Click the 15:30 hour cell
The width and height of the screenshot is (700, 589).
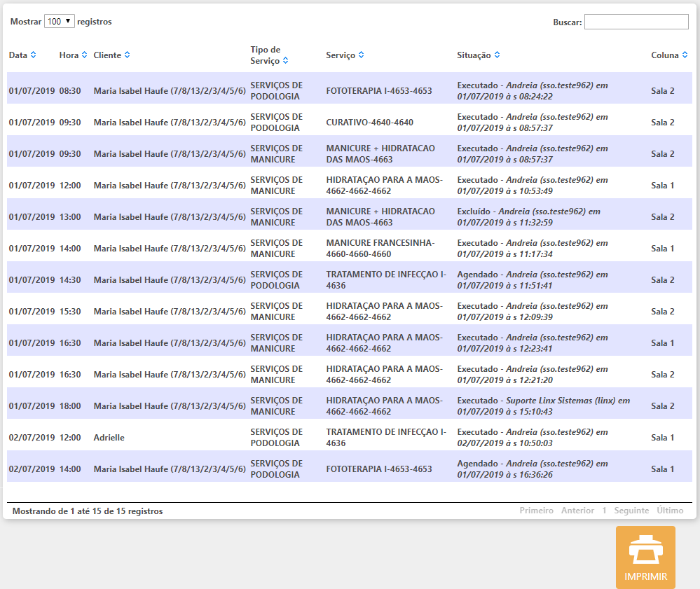[x=70, y=312]
